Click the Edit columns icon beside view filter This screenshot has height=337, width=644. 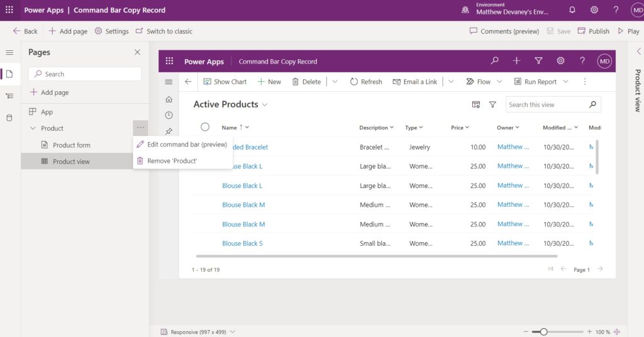coord(475,104)
